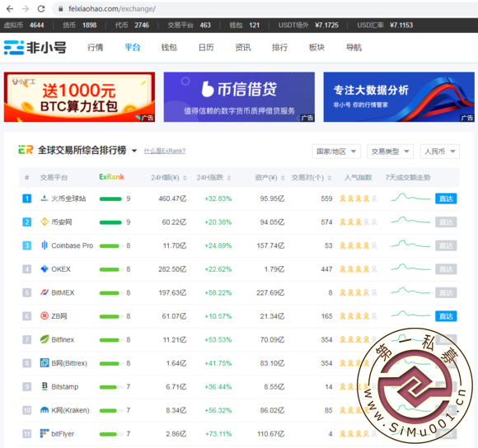Click 火币全球站 ExRank green bar
This screenshot has height=448, width=478.
click(x=111, y=198)
